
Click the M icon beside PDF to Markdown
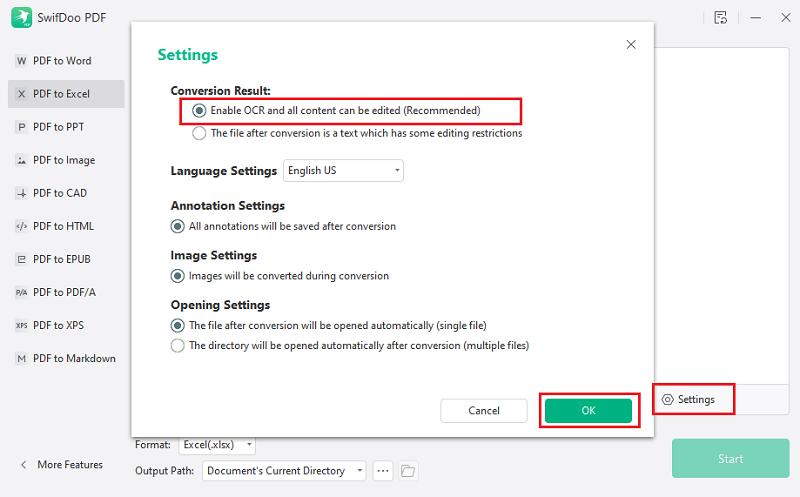point(21,359)
